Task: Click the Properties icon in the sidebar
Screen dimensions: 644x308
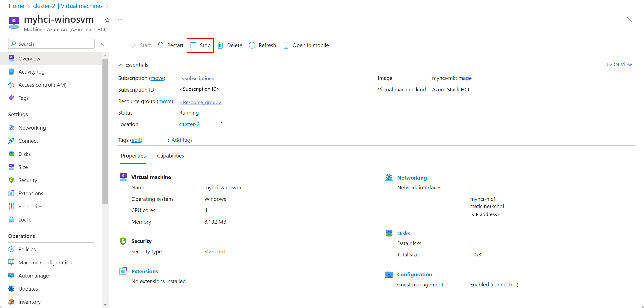Action: (11, 207)
